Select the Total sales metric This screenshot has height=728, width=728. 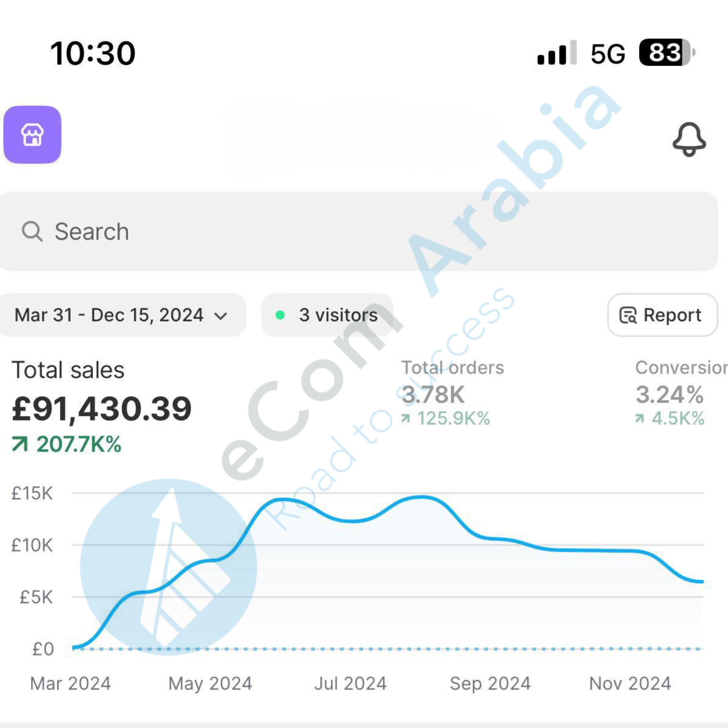point(68,370)
